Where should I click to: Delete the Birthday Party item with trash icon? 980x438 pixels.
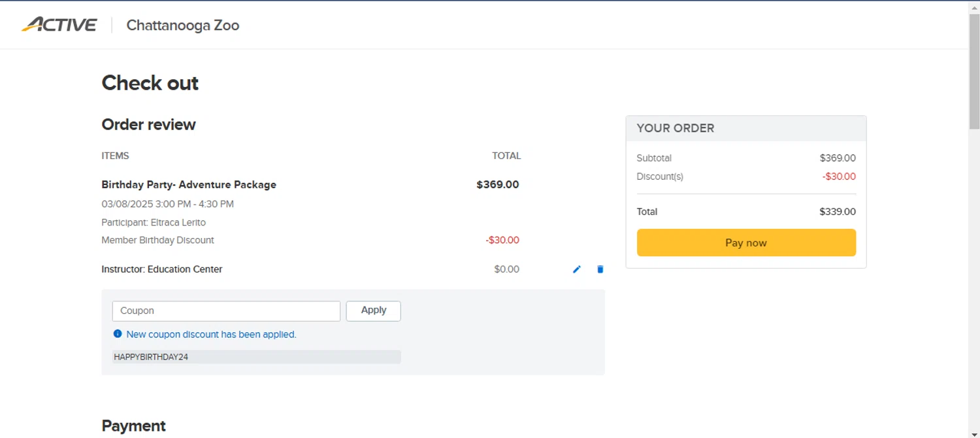[x=600, y=269]
